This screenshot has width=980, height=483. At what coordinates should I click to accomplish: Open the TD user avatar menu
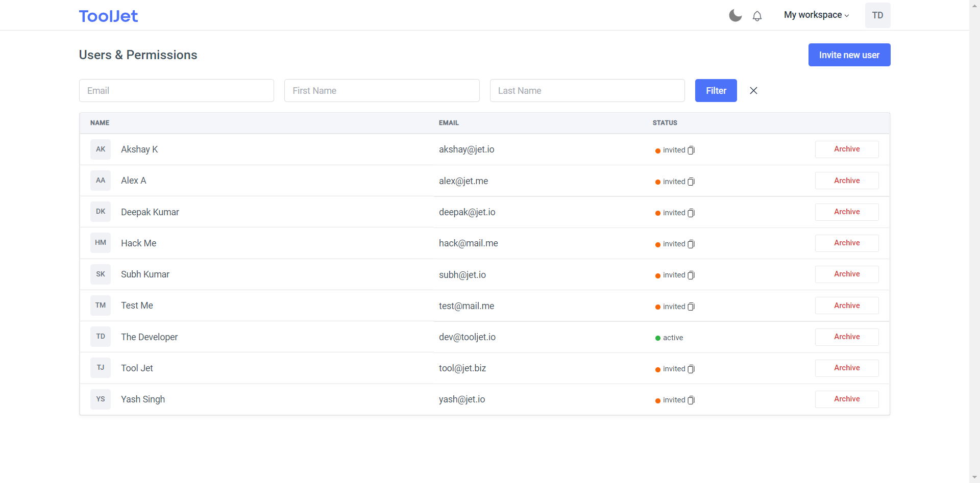[877, 15]
